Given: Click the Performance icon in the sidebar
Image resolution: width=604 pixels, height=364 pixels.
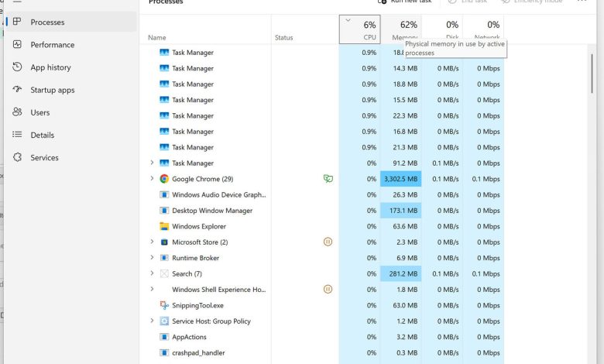Looking at the screenshot, I should 17,45.
